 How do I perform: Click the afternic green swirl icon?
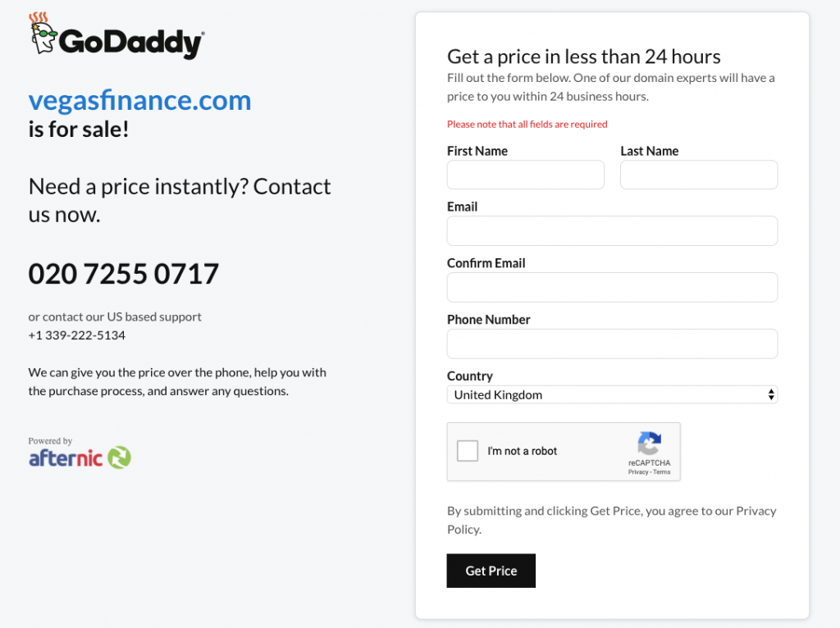click(x=120, y=457)
